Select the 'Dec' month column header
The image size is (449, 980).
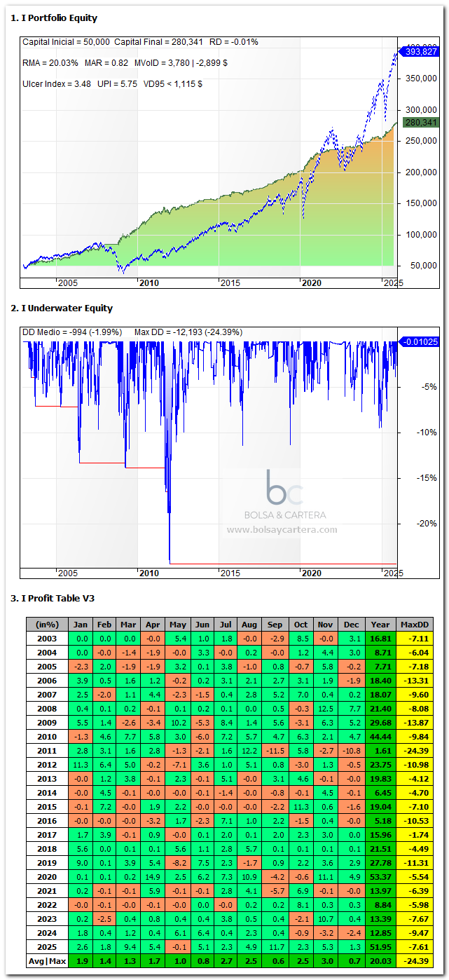pyautogui.click(x=351, y=625)
